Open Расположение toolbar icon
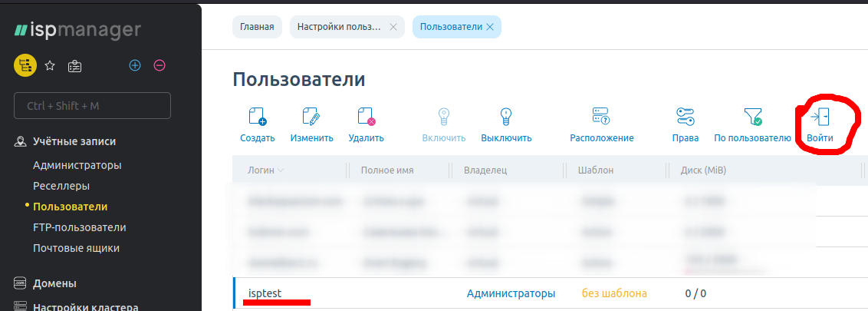Screen dimensions: 868x311 [601, 117]
